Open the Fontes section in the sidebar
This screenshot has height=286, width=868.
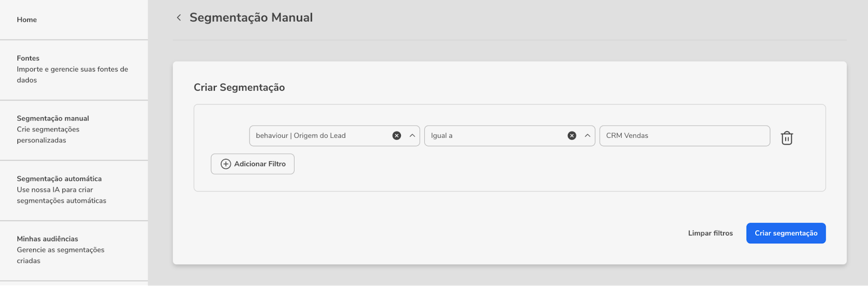(x=74, y=69)
